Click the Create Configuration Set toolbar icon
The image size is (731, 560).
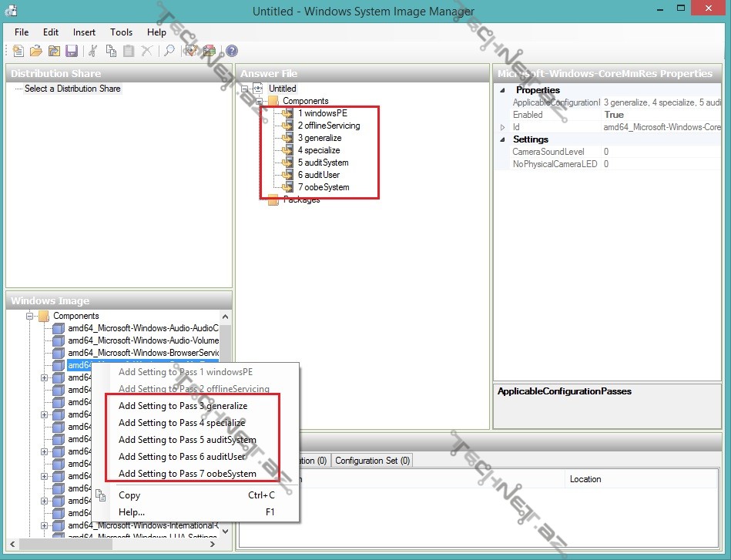[209, 51]
